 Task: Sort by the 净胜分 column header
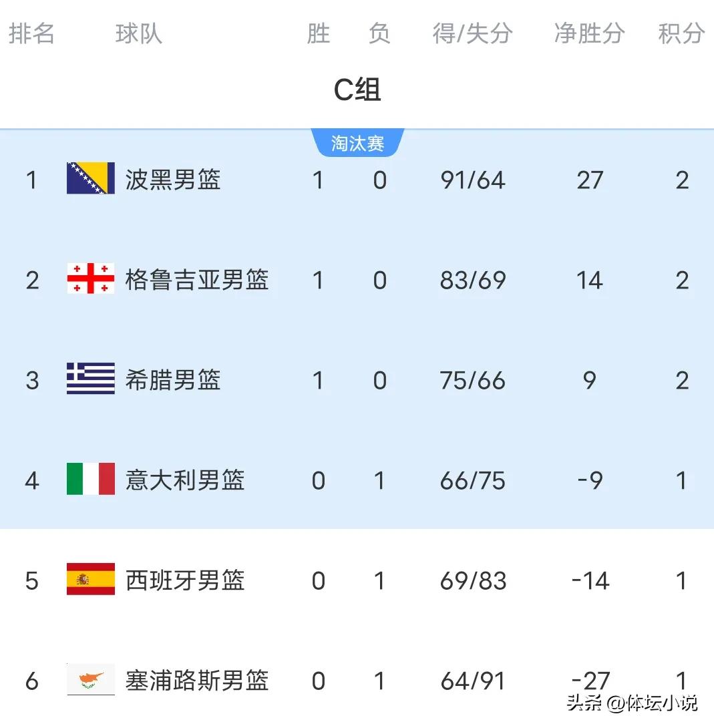pos(590,33)
